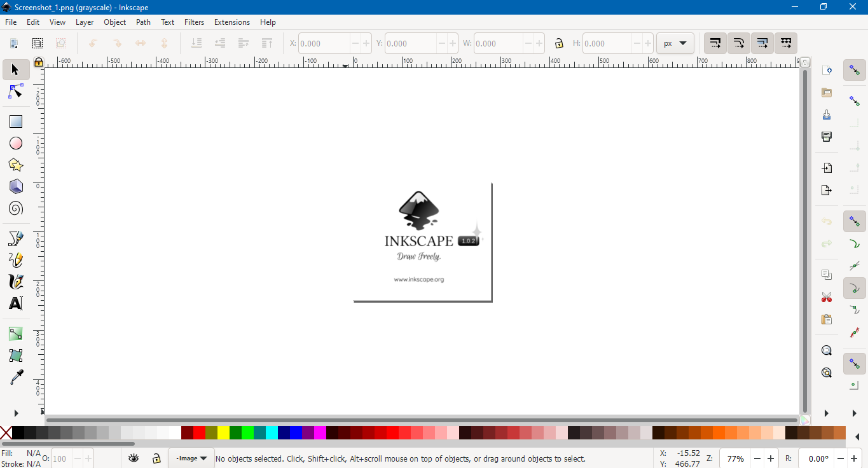Select the Spiral tool
This screenshot has height=468, width=868.
tap(16, 208)
